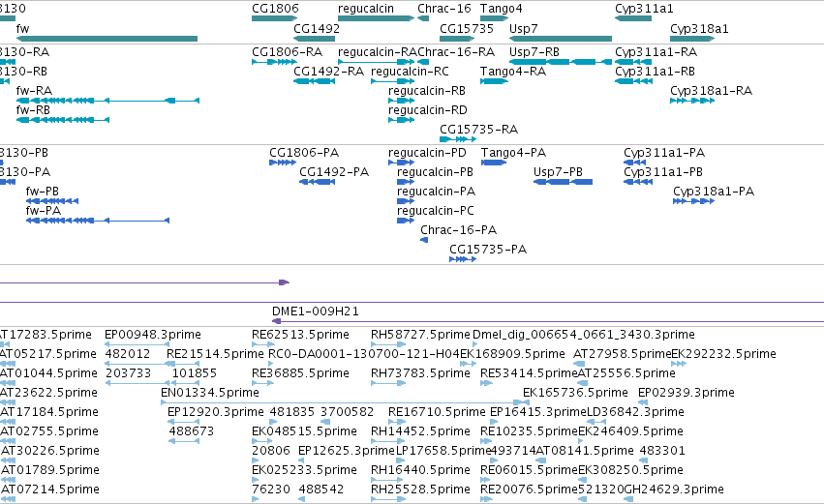Select the DME1-009H21 BAC label

coord(316,311)
